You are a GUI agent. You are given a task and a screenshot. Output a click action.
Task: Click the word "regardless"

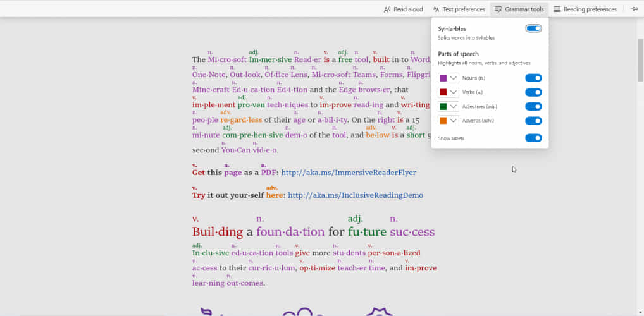pos(241,120)
